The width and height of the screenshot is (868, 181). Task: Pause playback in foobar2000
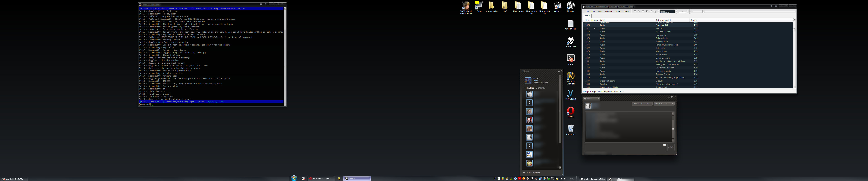pyautogui.click(x=643, y=11)
